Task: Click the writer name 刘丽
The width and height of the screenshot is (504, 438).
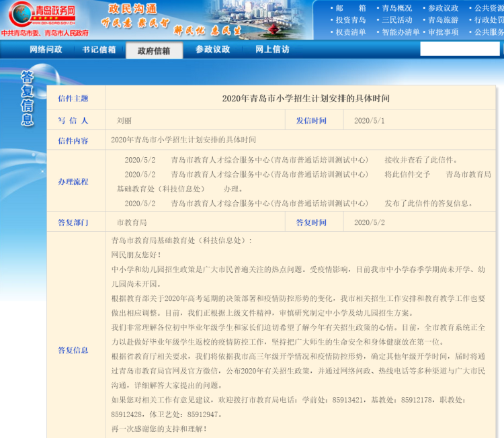Action: (x=124, y=120)
